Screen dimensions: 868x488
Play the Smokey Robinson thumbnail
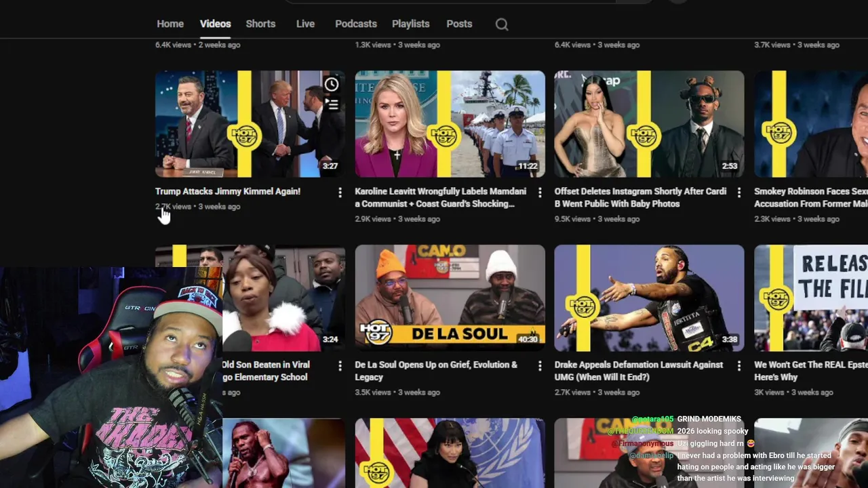click(811, 124)
